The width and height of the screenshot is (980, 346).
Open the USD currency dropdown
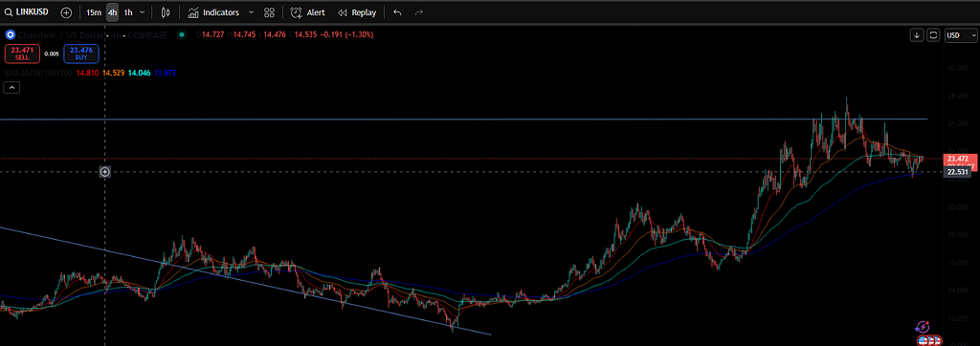[960, 35]
